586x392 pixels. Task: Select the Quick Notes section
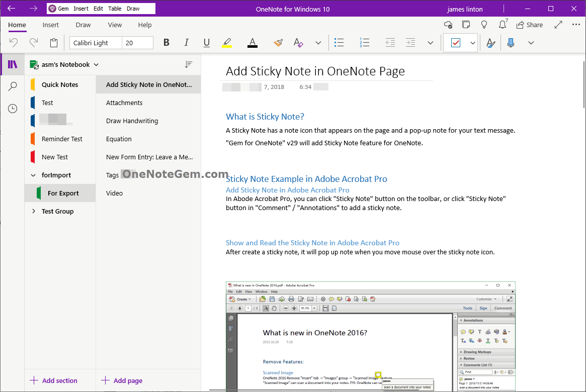point(60,85)
